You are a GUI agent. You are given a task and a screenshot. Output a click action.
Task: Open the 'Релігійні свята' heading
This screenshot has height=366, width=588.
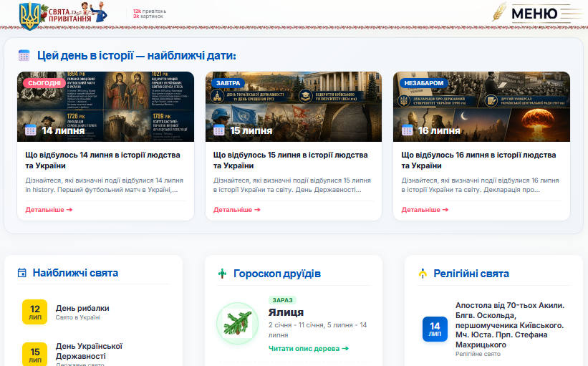(471, 274)
